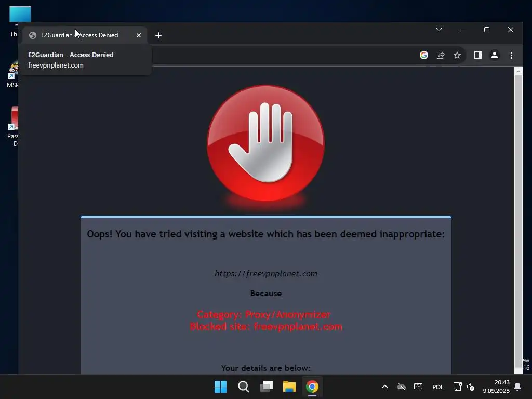Open the Windows Start menu

tap(220, 387)
